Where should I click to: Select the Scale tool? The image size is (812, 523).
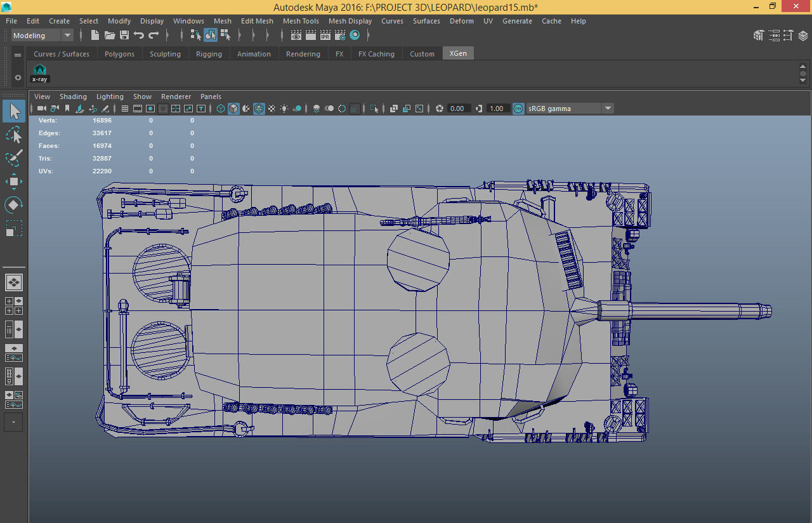(14, 228)
